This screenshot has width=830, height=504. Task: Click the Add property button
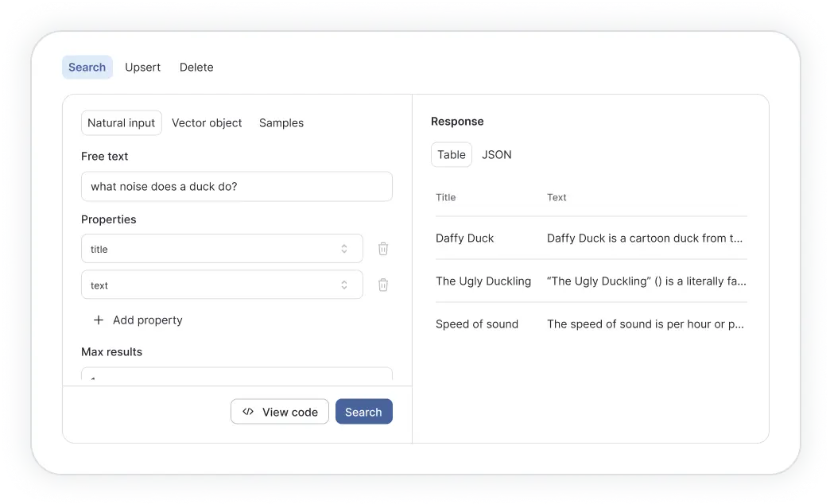click(147, 320)
